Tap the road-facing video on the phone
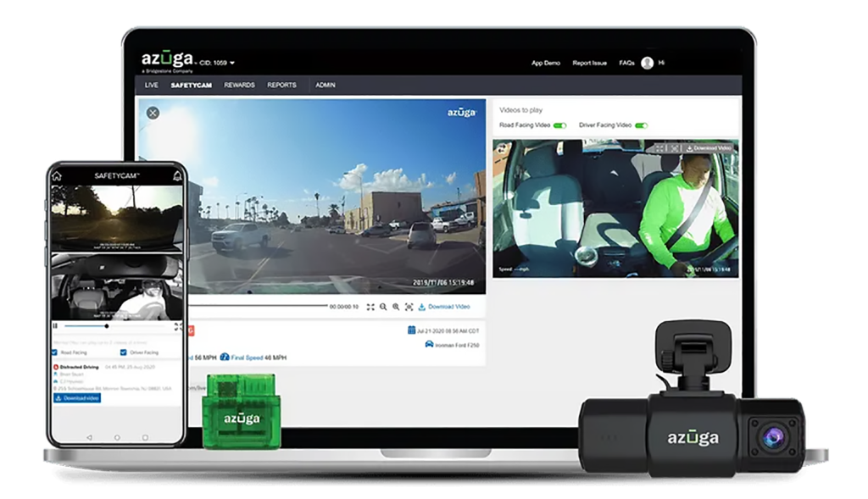The image size is (868, 499). pyautogui.click(x=117, y=219)
